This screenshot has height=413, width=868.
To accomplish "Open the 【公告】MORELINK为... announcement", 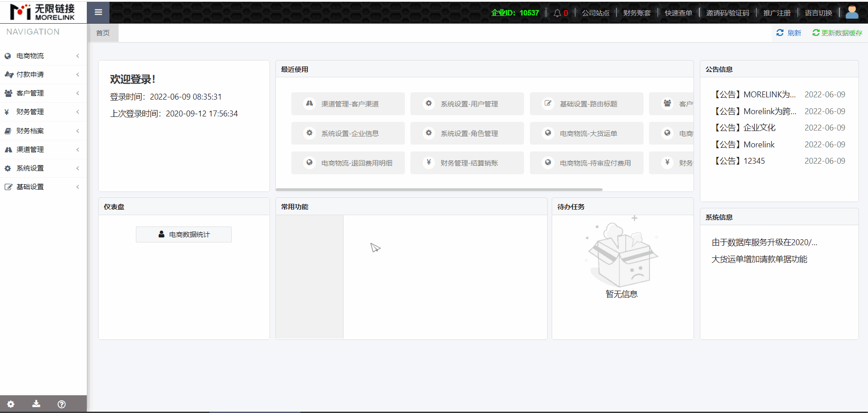I will [x=754, y=95].
